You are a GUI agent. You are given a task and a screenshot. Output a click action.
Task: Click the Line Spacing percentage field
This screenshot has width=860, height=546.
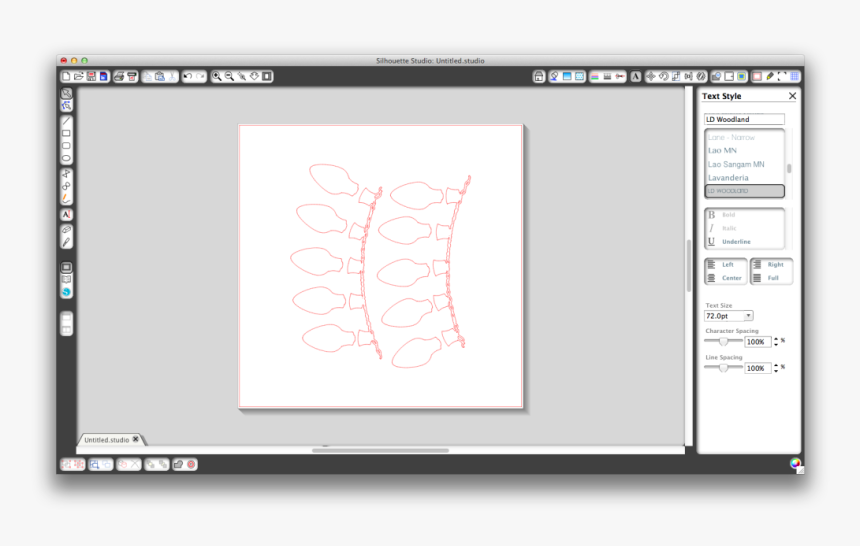[x=757, y=368]
